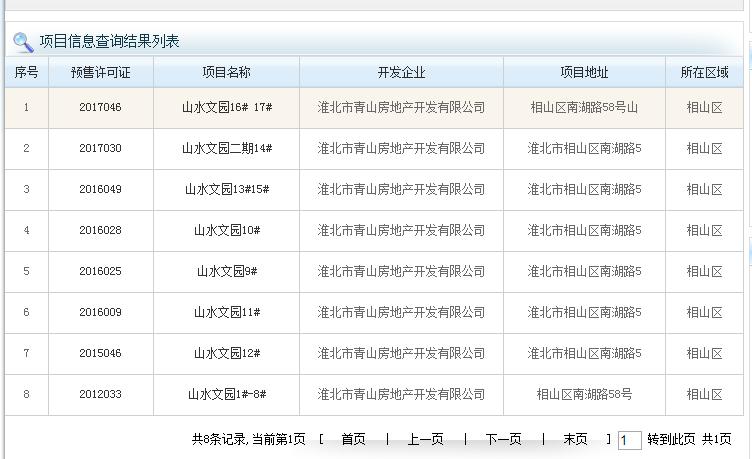Click the row number 7 cell
752x459 pixels.
[26, 353]
